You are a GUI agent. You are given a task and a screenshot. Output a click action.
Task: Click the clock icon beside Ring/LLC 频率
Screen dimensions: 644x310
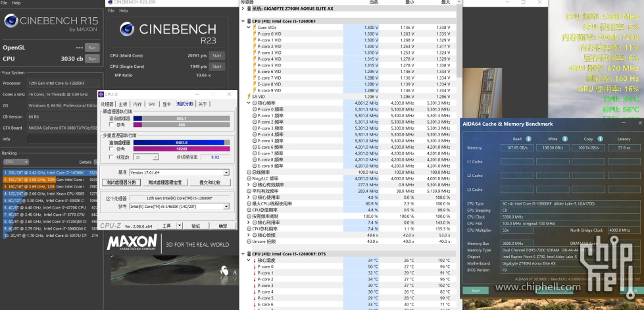(x=249, y=178)
